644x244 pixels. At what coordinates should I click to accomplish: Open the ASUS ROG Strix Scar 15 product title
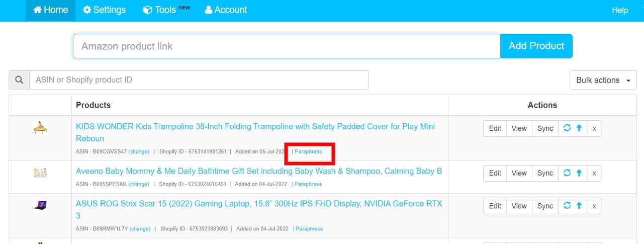click(x=259, y=209)
